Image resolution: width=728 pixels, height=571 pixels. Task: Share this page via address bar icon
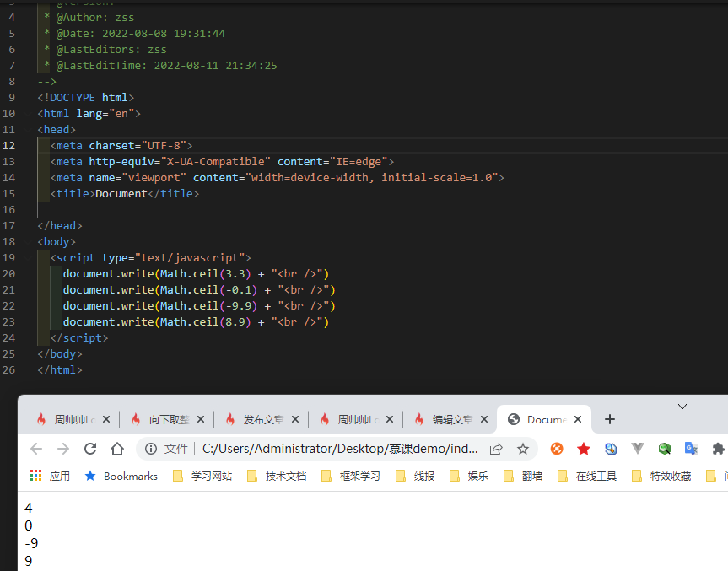coord(496,449)
